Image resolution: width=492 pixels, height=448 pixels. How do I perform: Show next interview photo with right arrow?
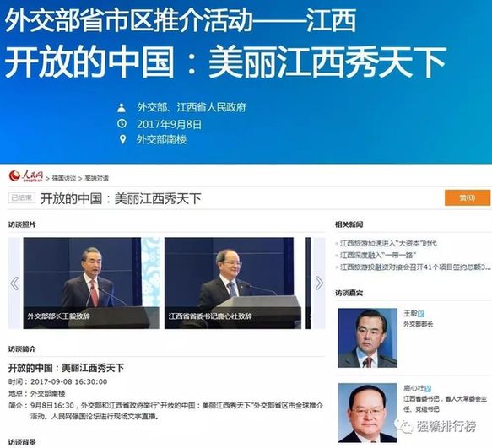tap(319, 283)
